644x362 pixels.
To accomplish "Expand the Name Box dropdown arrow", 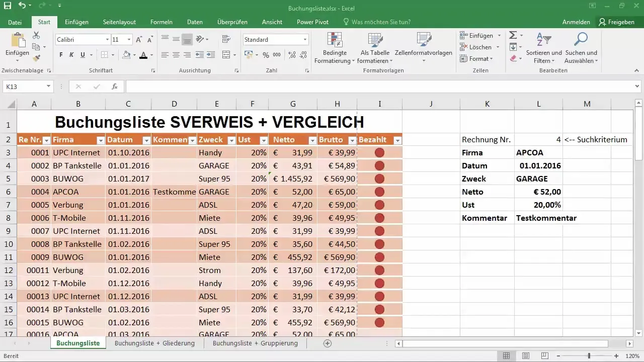I will pos(48,86).
